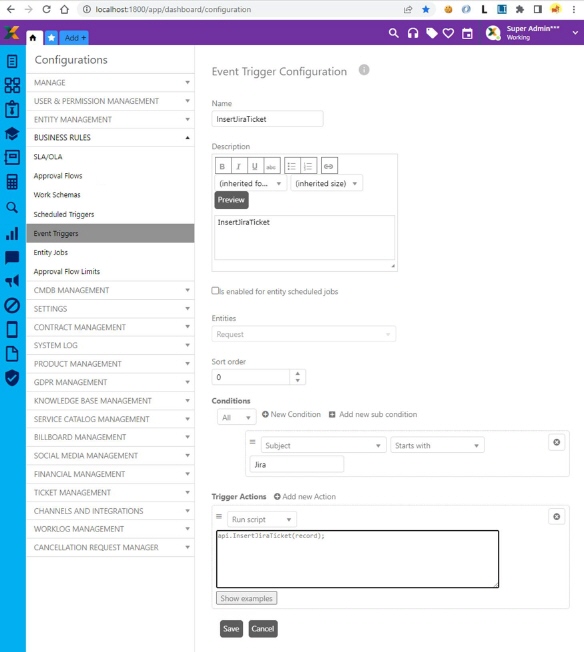Click the shield checkmark sidebar icon
The width and height of the screenshot is (584, 652).
click(x=12, y=378)
